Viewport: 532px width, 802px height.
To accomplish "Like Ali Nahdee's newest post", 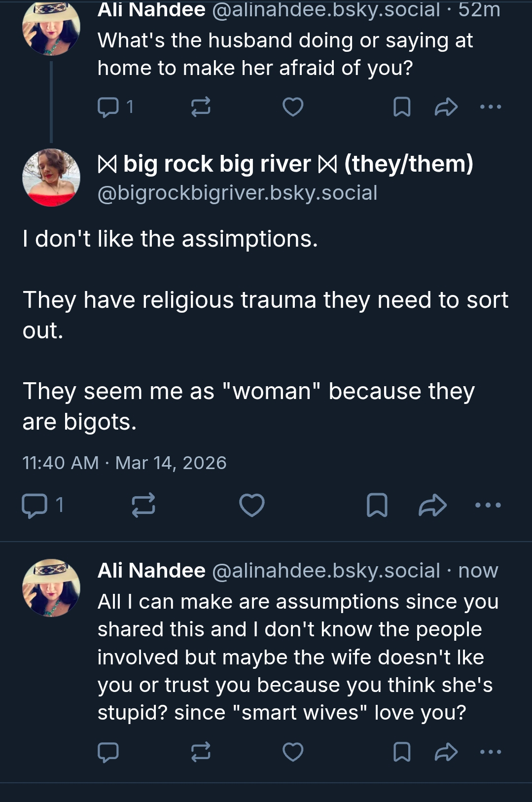I will 293,752.
